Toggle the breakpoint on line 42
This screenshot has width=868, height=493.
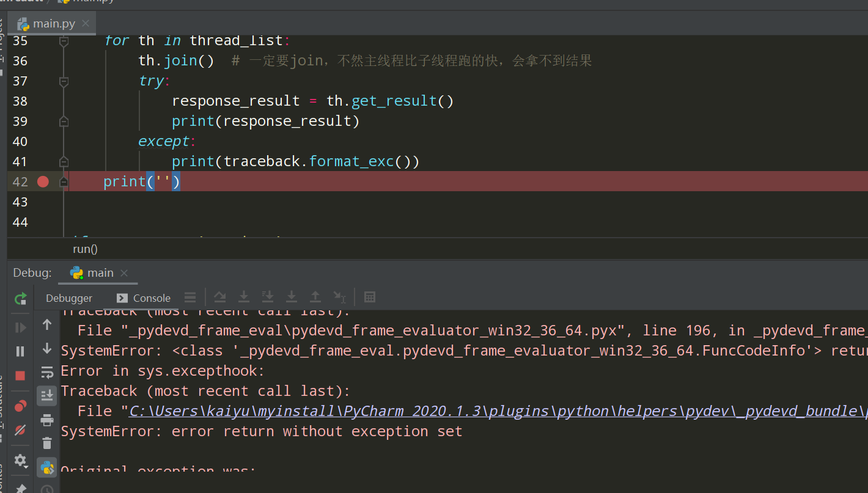tap(42, 181)
